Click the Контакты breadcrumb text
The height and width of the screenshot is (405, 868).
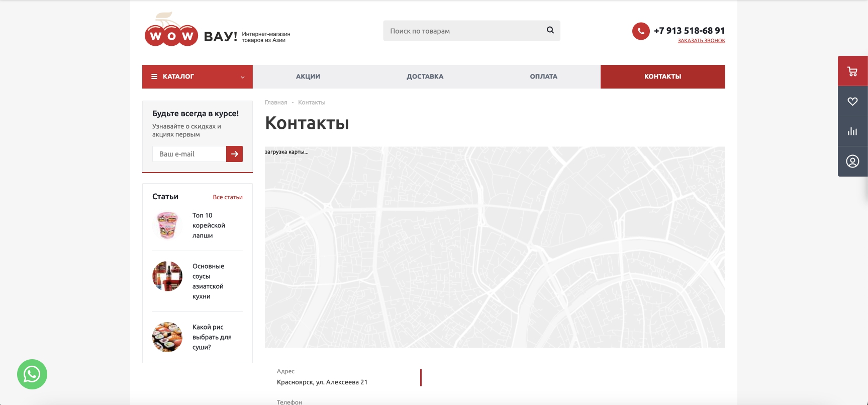(312, 102)
